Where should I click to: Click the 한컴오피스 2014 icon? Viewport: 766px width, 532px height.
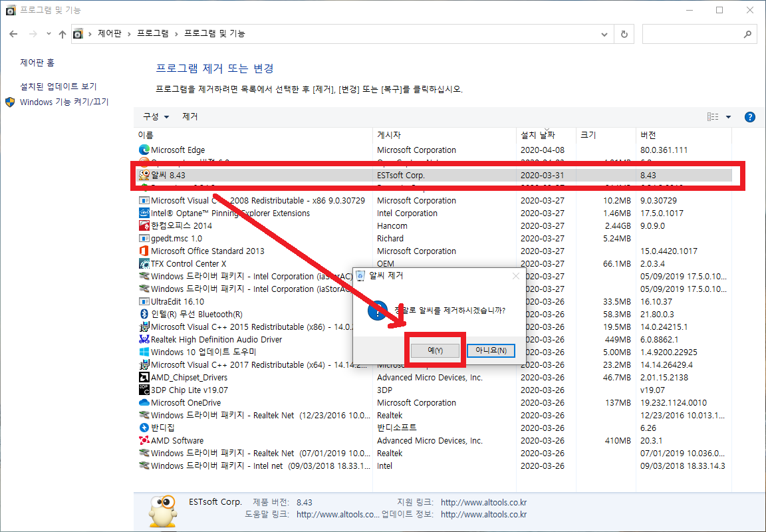pos(144,225)
